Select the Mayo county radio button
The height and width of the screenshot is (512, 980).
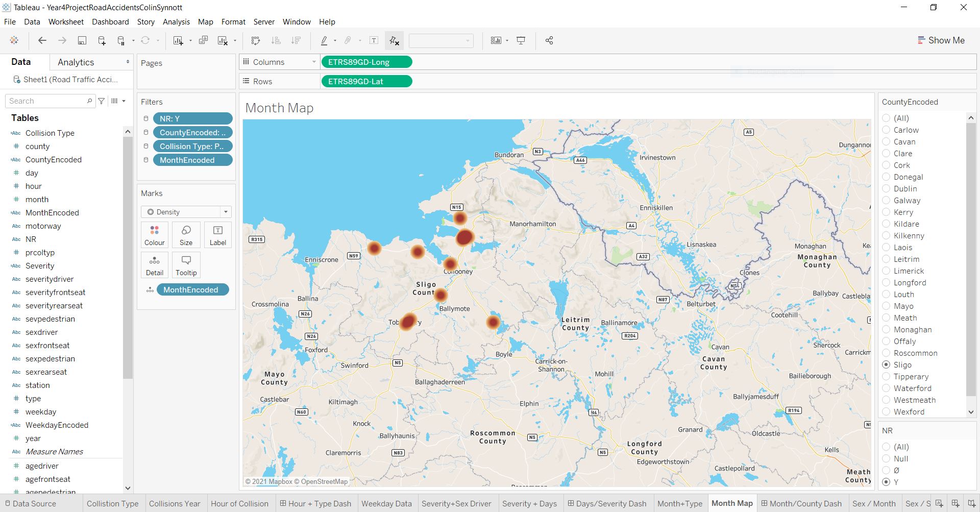[886, 306]
